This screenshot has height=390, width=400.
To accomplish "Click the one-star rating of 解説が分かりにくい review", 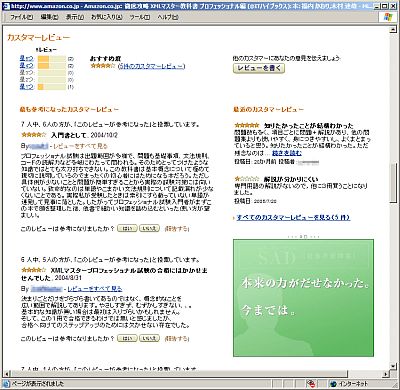I will click(x=247, y=179).
